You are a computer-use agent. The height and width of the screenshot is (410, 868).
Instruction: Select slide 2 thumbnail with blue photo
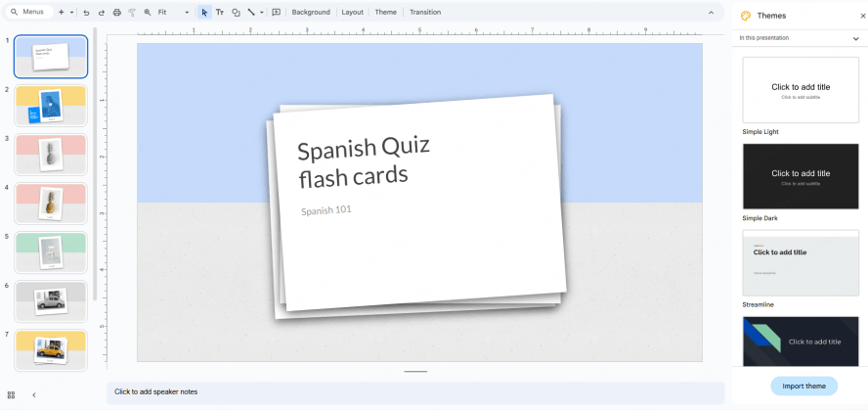51,106
